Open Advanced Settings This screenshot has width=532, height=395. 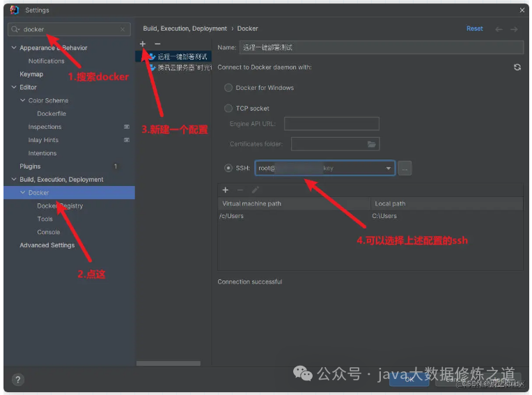click(x=47, y=245)
